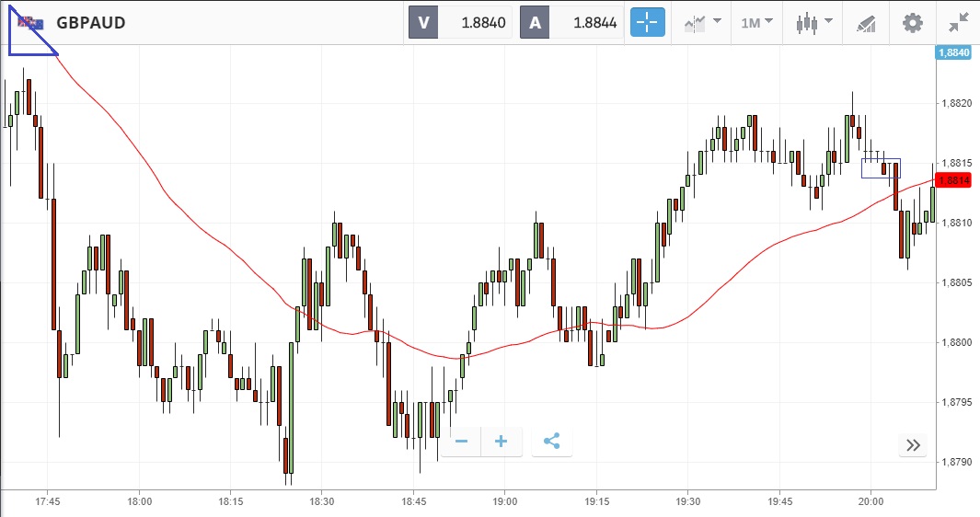Open the indicators dropdown
This screenshot has height=517, width=980.
click(x=701, y=22)
